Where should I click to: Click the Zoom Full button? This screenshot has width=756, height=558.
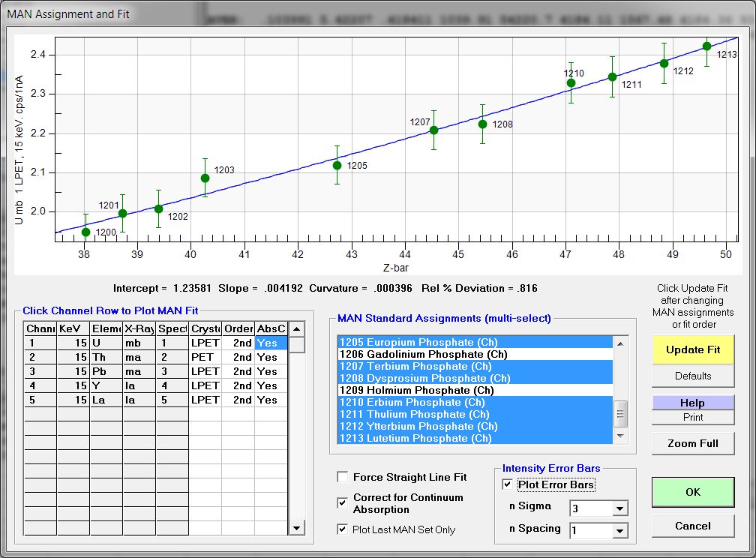point(692,443)
